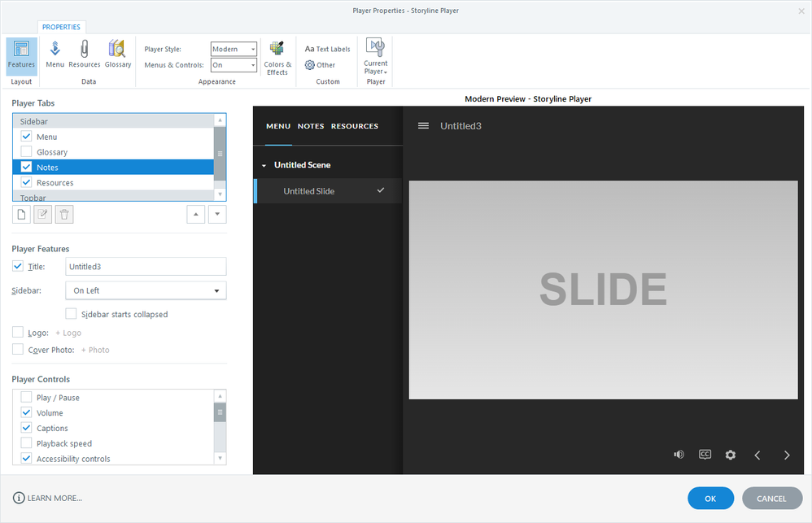This screenshot has width=812, height=523.
Task: Check Sidebar starts collapsed option
Action: 72,314
